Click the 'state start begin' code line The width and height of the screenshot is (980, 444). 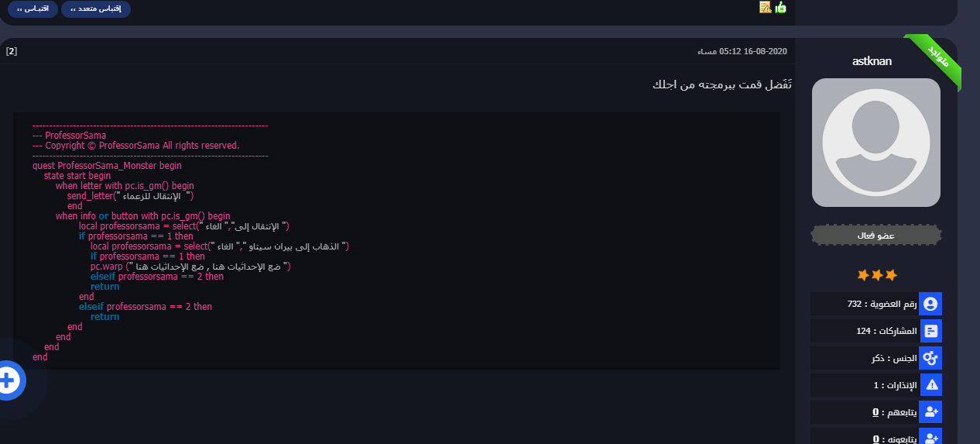(77, 176)
